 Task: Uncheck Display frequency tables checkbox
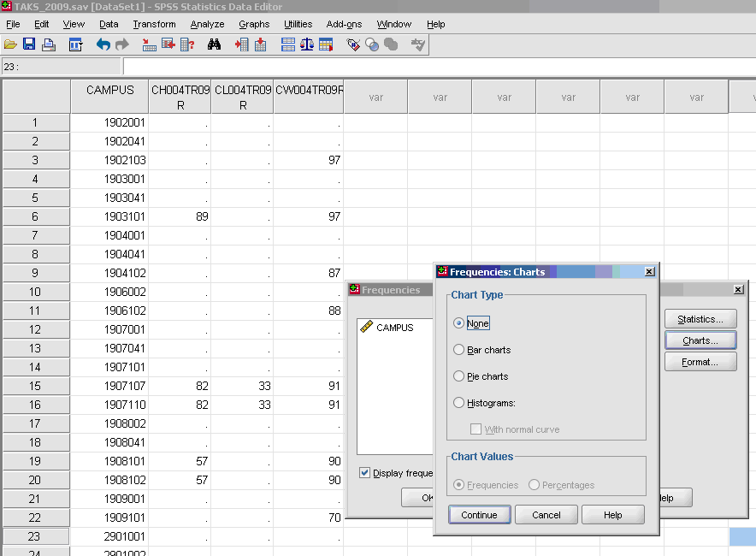point(364,473)
